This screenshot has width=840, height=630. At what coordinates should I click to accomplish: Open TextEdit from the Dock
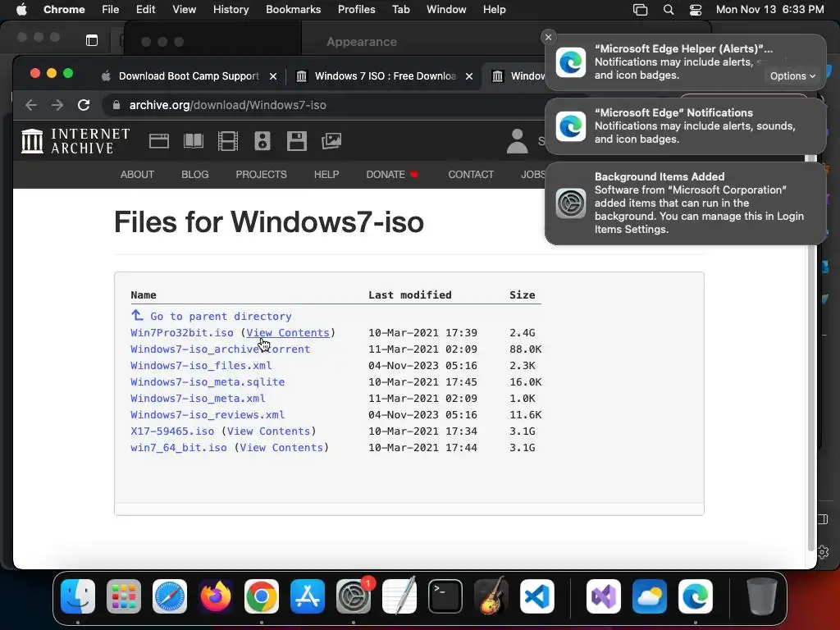(x=399, y=596)
